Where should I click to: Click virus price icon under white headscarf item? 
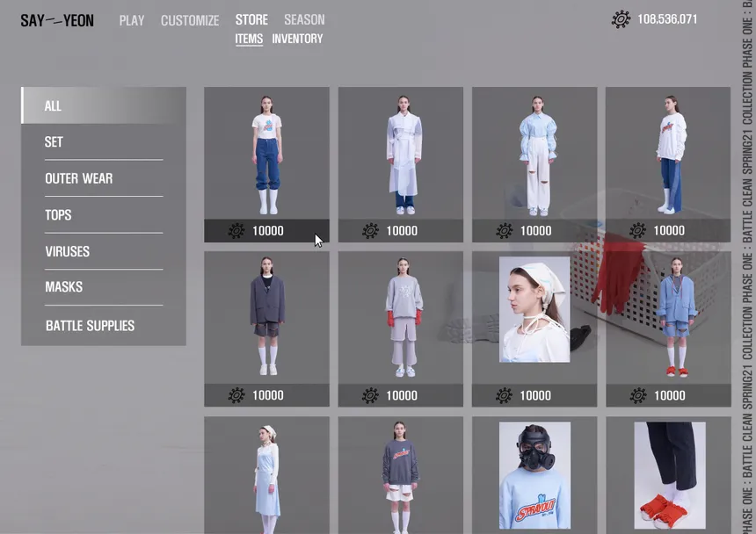pyautogui.click(x=505, y=396)
